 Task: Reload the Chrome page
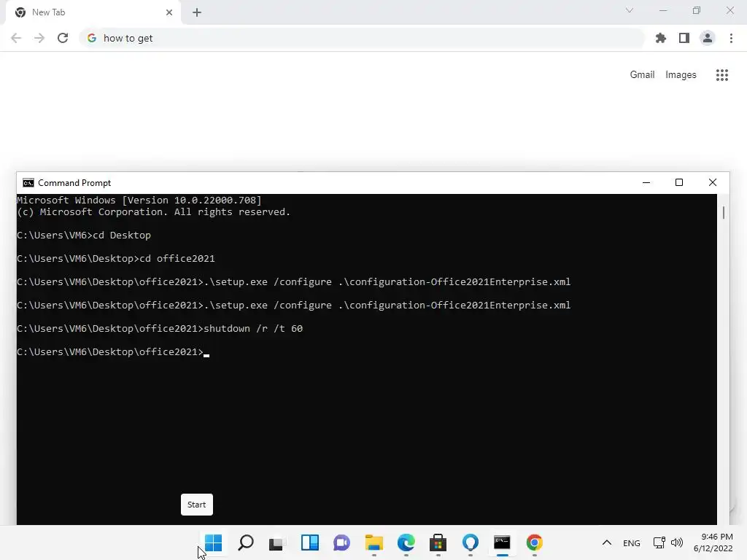(63, 38)
